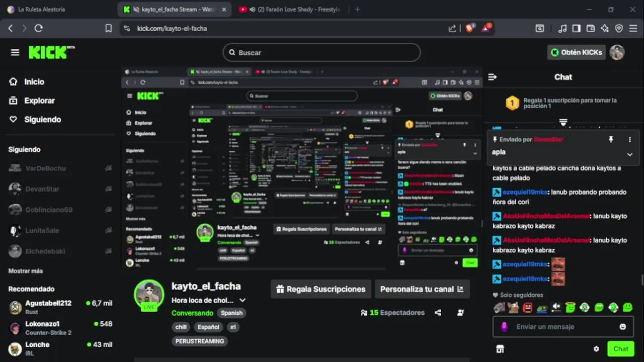
Task: Go to Inicio in sidebar
Action: (27, 82)
